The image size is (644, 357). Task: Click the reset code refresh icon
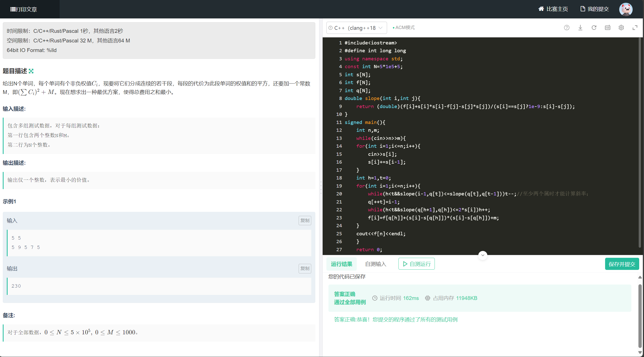pyautogui.click(x=594, y=28)
